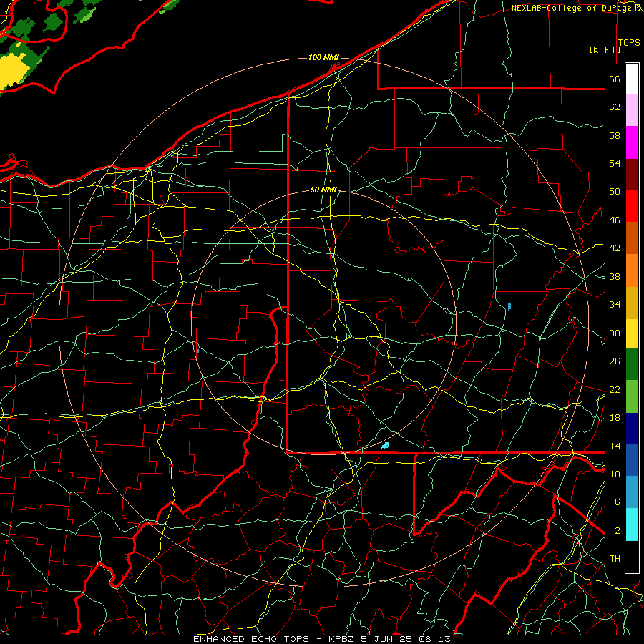This screenshot has width=644, height=644.
Task: Click the bright red 50 kft legend swatch
Action: (x=632, y=206)
